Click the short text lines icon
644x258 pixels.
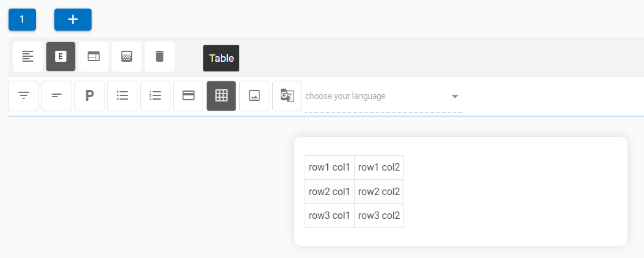coord(57,96)
